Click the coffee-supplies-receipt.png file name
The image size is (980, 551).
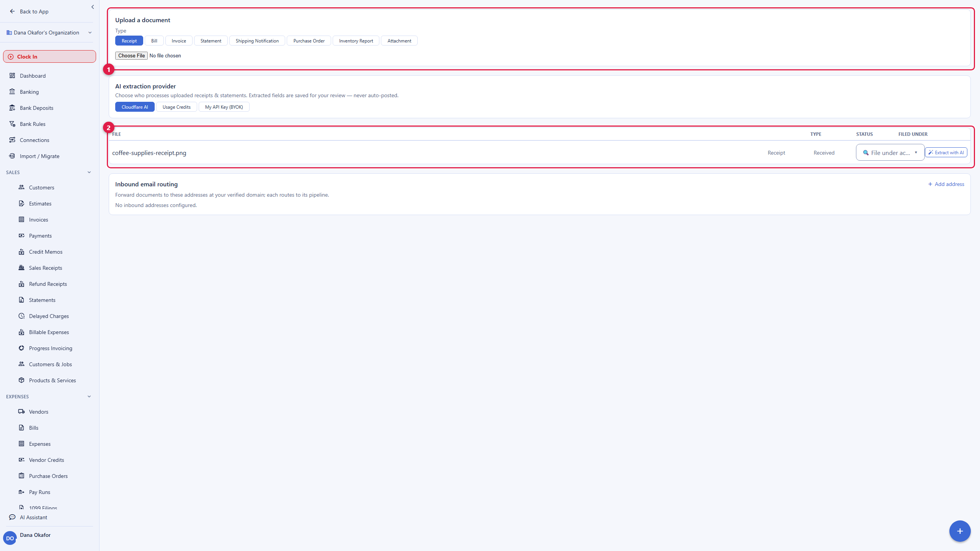[149, 153]
